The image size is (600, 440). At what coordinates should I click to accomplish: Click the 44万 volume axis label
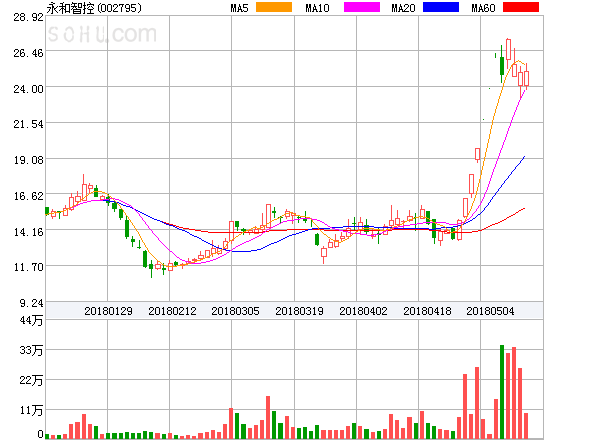click(31, 320)
